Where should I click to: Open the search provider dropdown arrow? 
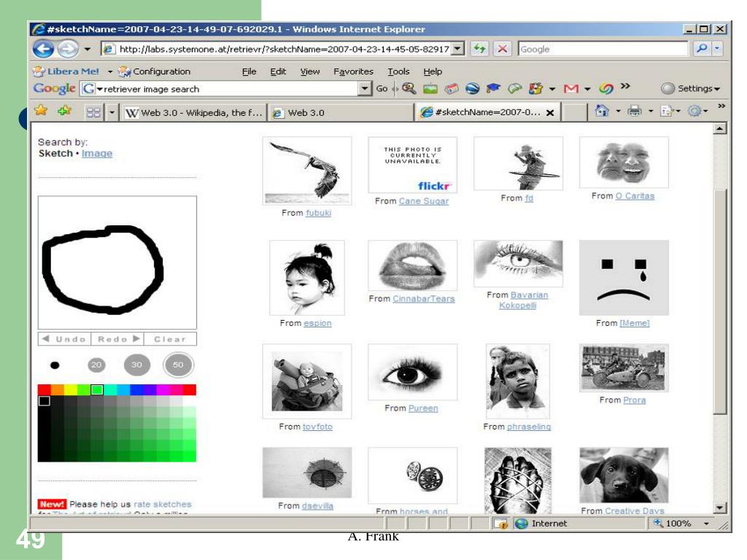click(717, 49)
